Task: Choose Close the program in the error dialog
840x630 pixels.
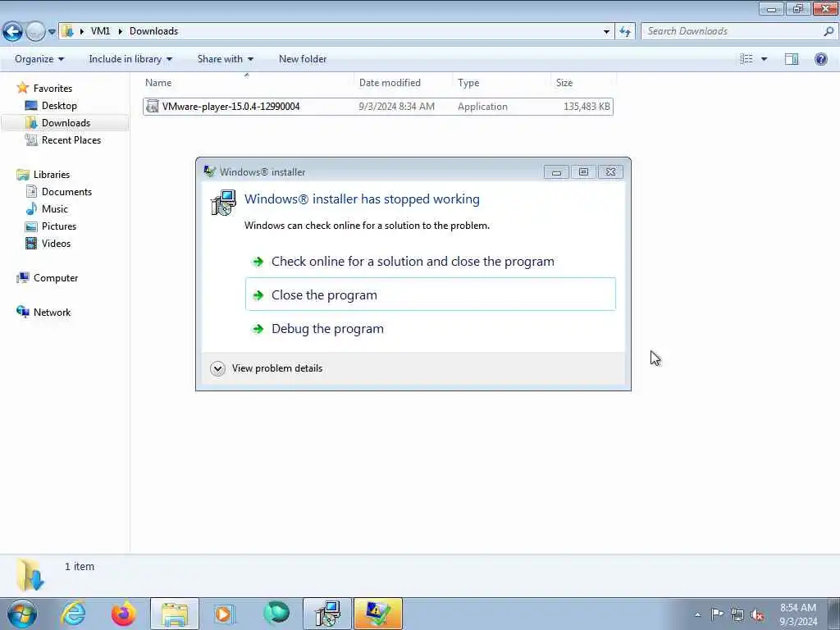Action: tap(431, 294)
